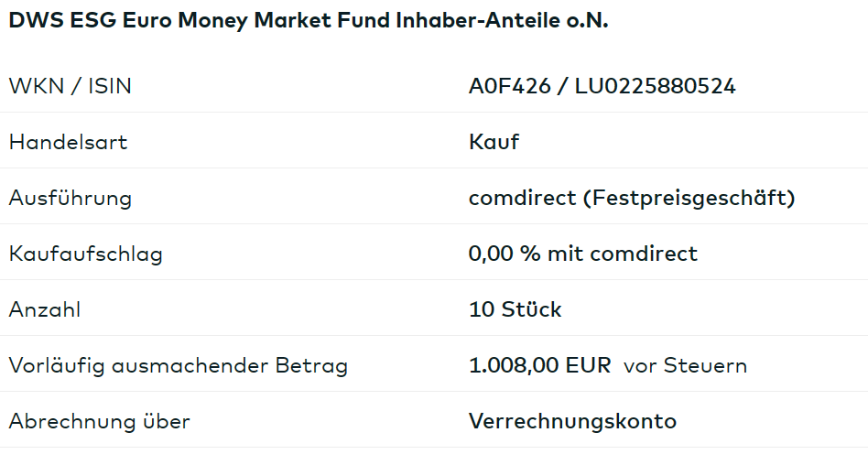
Task: Click the "Kauf" trade type value
Action: tap(494, 142)
